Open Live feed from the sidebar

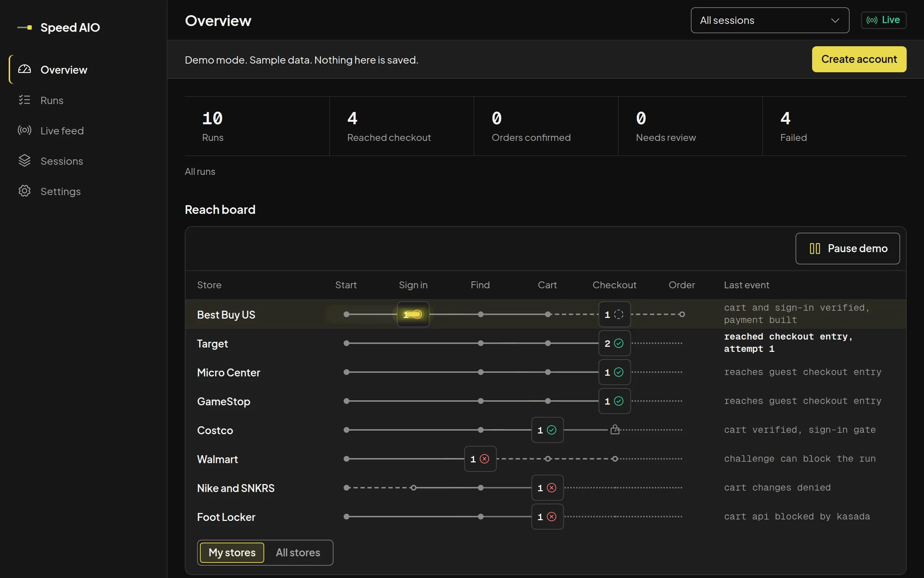pyautogui.click(x=84, y=130)
